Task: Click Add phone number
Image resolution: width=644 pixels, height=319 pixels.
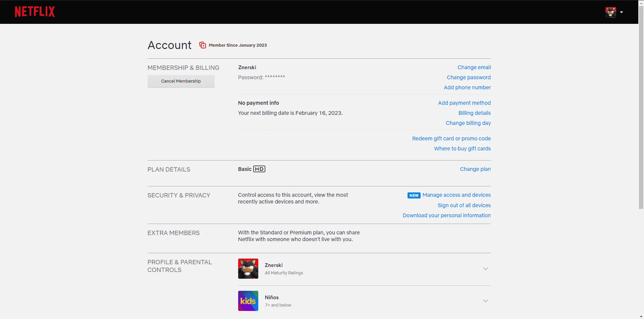Action: [467, 87]
